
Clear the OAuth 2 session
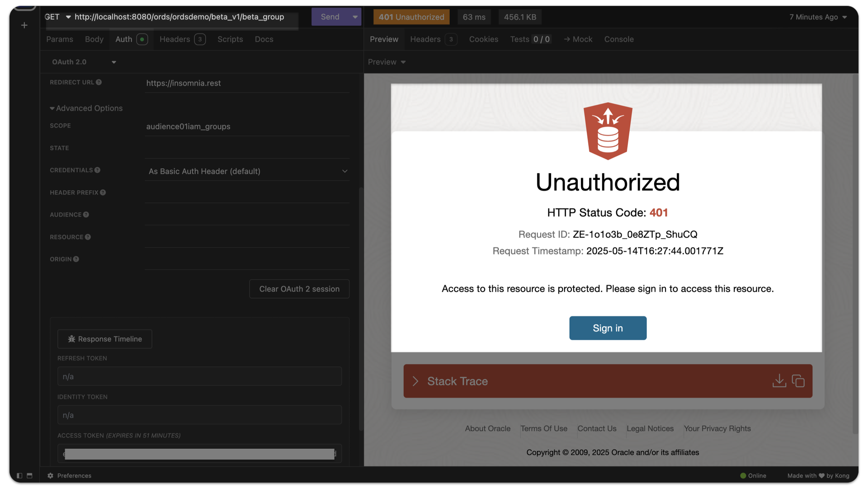(299, 289)
